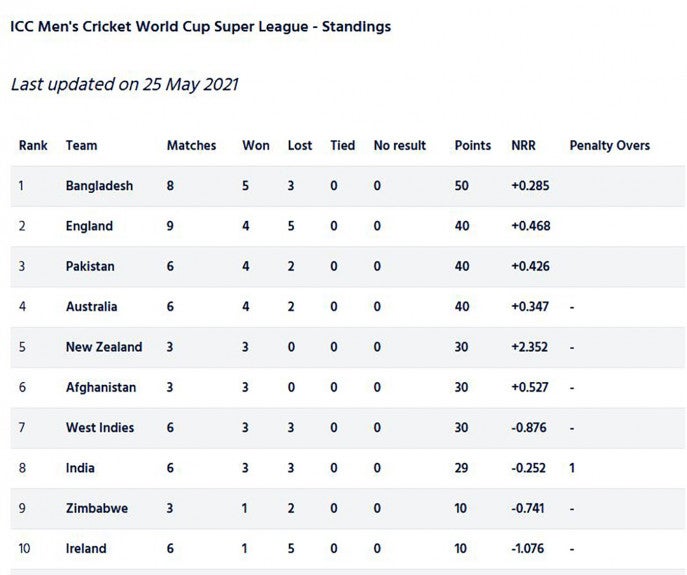Click the Rank column header

point(33,146)
